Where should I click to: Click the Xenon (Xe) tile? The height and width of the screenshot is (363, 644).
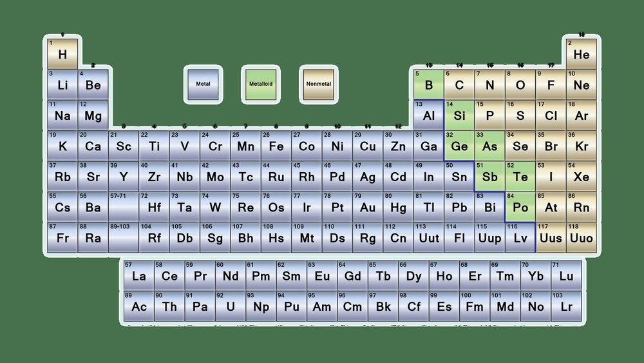(581, 176)
